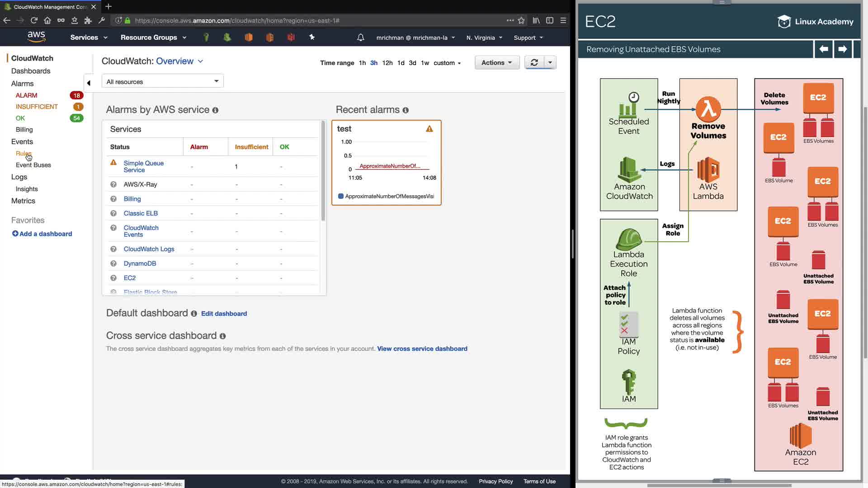The height and width of the screenshot is (488, 868).
Task: Open the refresh options dropdown arrow
Action: [550, 62]
